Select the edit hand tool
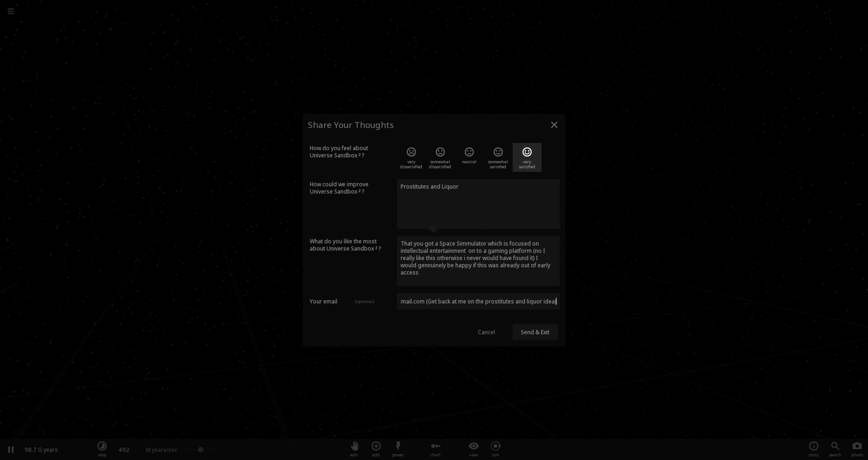Screen dimensions: 868x460 click(354, 449)
